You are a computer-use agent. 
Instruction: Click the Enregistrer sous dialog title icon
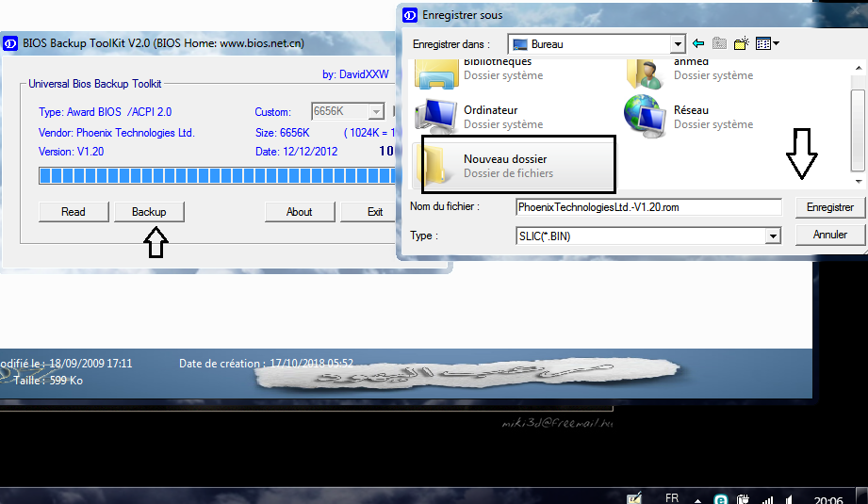pos(410,15)
